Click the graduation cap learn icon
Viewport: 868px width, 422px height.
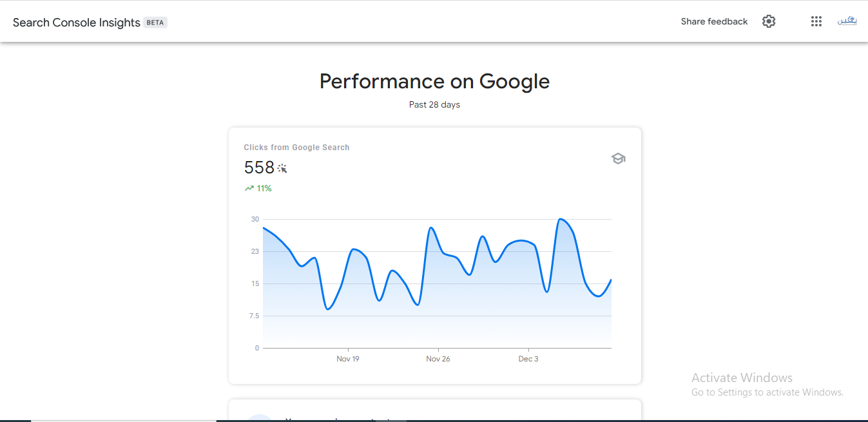(618, 158)
